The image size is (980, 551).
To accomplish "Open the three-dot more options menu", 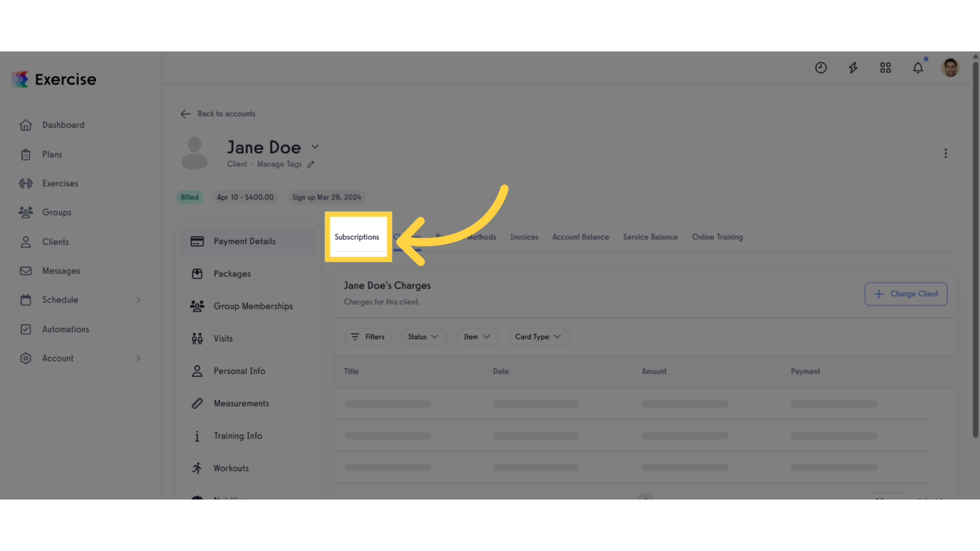I will (x=945, y=154).
